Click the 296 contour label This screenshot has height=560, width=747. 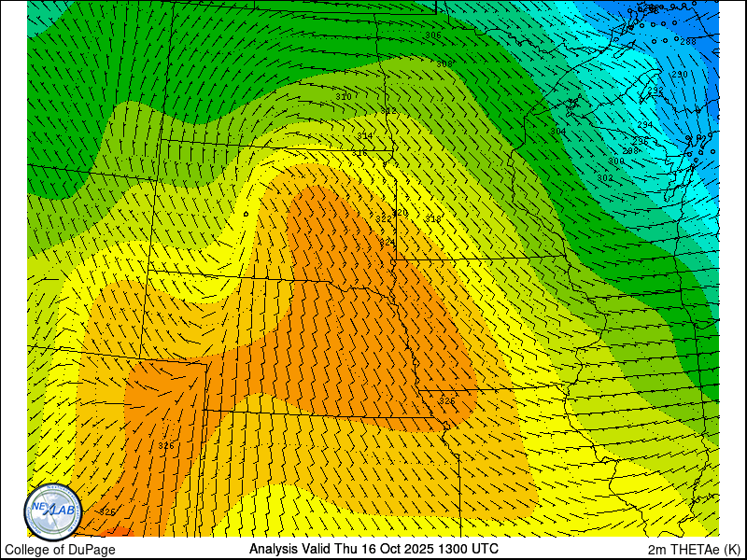[641, 141]
